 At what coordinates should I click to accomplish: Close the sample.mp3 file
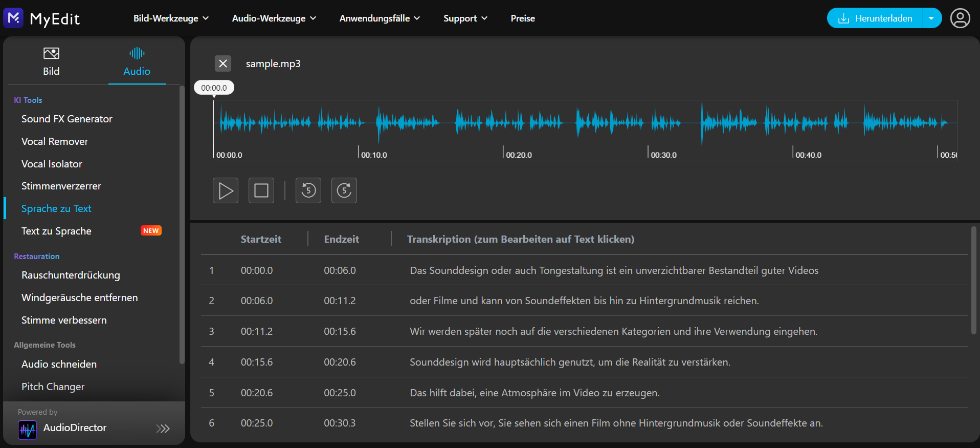click(223, 63)
